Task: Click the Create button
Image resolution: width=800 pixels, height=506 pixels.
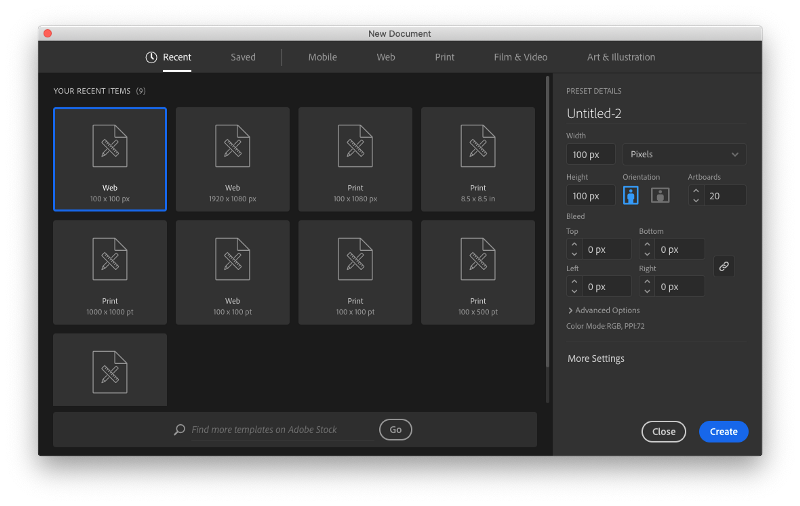Action: pyautogui.click(x=723, y=432)
